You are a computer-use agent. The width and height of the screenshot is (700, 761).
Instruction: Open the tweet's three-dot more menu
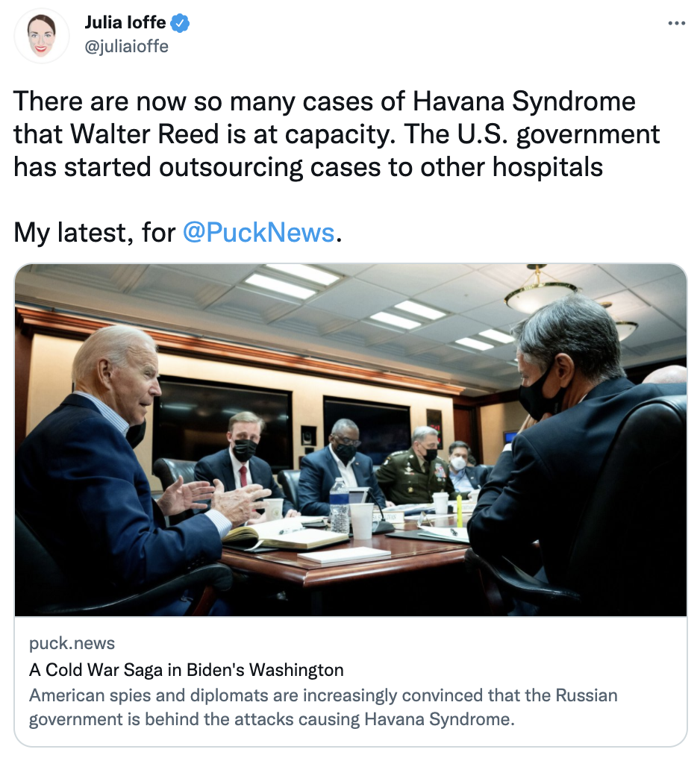[676, 23]
